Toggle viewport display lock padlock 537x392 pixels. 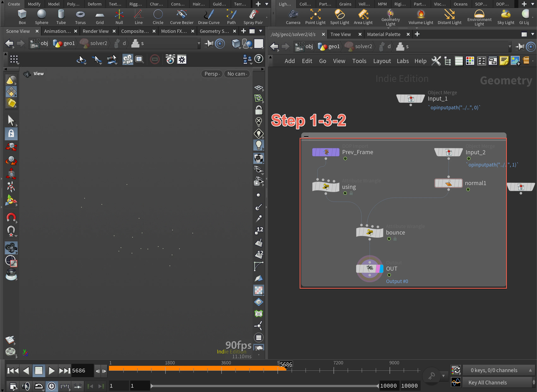(258, 110)
